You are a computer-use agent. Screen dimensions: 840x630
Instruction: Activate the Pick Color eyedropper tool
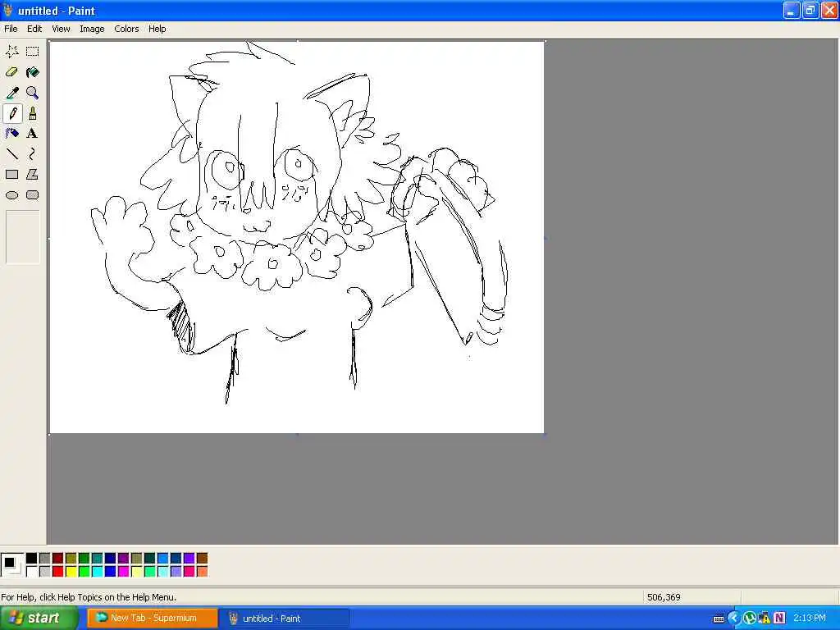tap(11, 93)
